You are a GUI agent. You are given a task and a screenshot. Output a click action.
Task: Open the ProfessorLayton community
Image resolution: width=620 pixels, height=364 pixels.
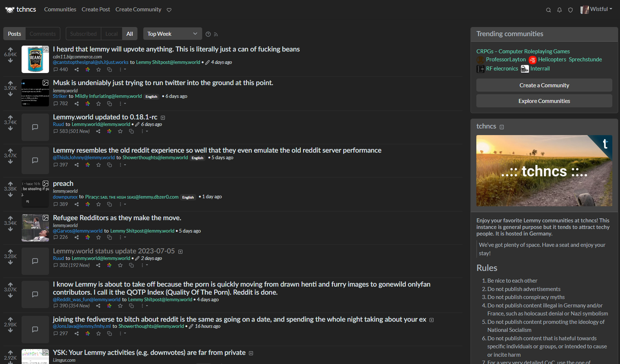point(501,60)
